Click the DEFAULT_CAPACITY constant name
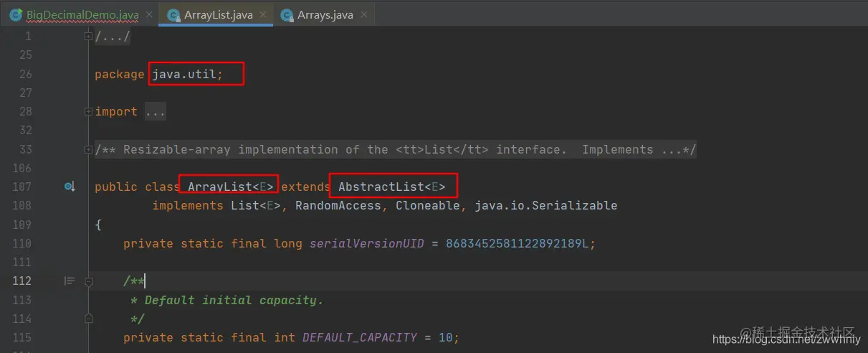Viewport: 868px width, 353px height. tap(360, 337)
